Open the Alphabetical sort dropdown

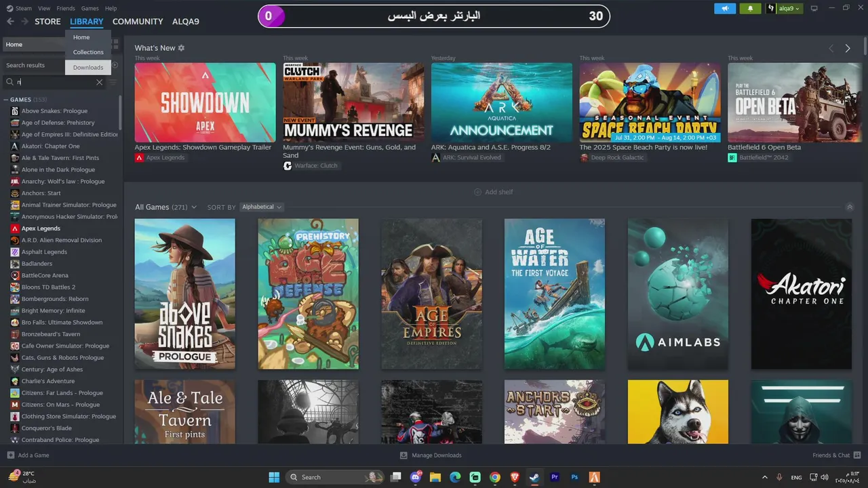click(262, 207)
